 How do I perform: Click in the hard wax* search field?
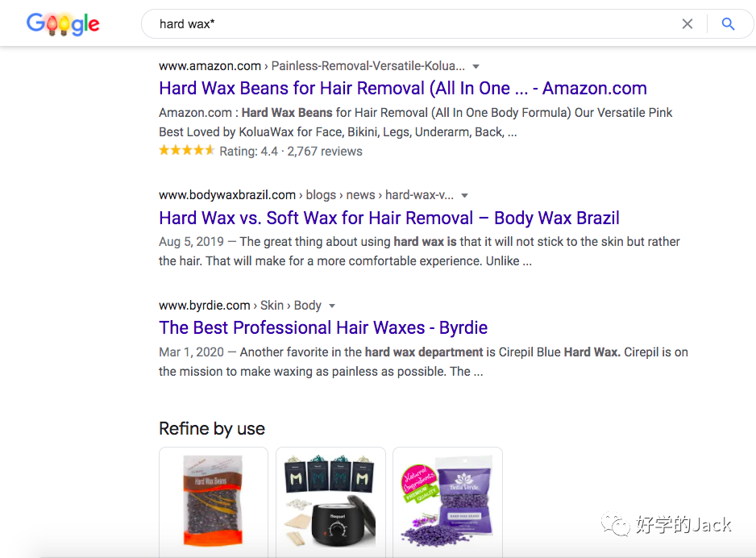point(403,24)
